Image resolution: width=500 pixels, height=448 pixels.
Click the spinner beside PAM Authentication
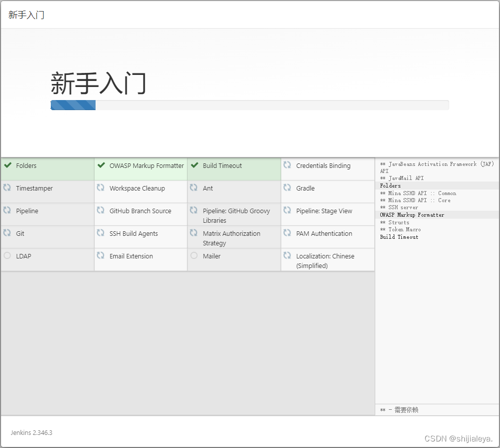click(x=287, y=233)
